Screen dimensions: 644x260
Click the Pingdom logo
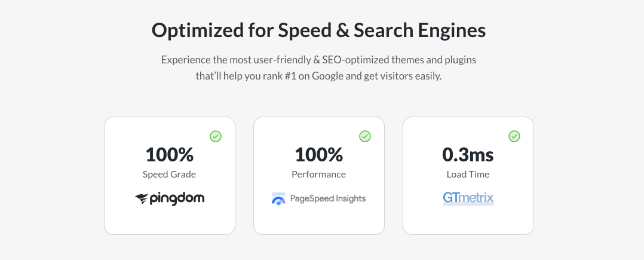[169, 199]
